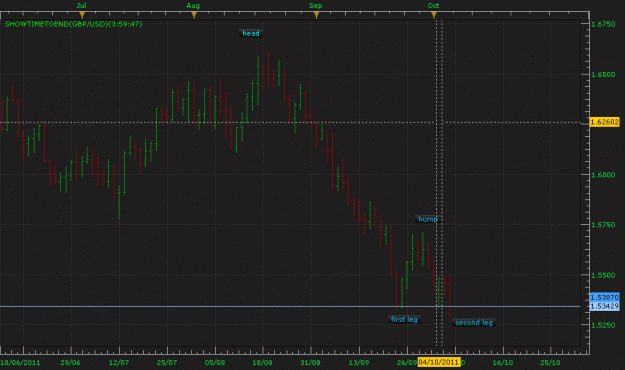
Task: Click the 25/07 date axis label
Action: 167,362
